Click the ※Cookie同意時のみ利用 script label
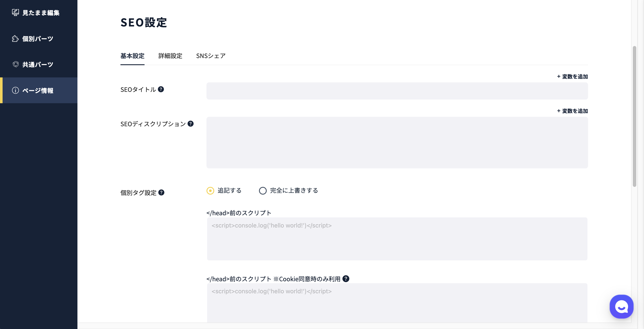Screen dimensions: 644x329 274,279
